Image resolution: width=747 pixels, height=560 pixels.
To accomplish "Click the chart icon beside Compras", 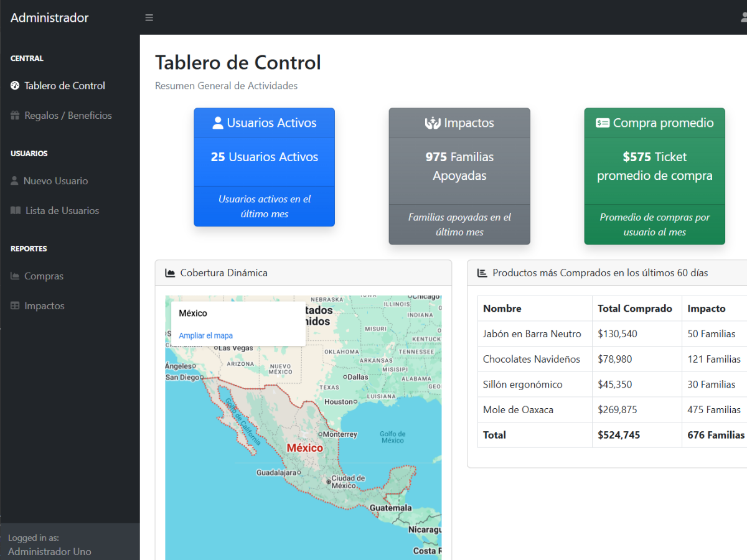I will [15, 276].
